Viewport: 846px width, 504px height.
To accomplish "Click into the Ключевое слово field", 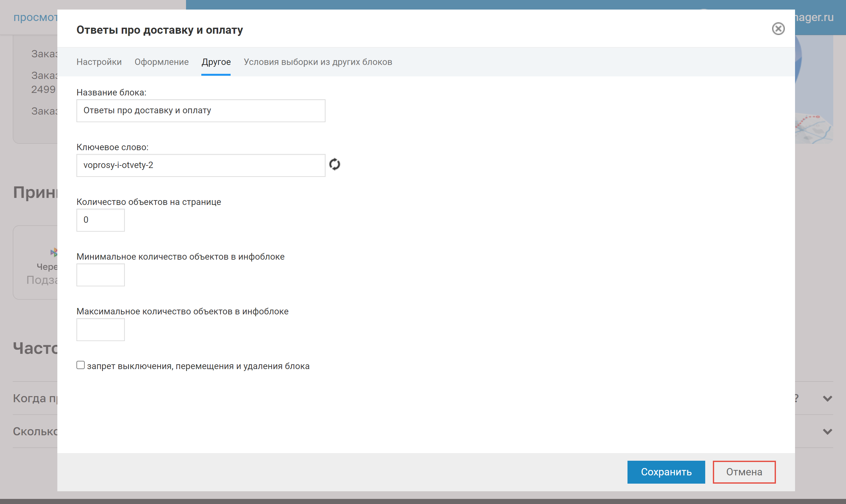I will 201,165.
